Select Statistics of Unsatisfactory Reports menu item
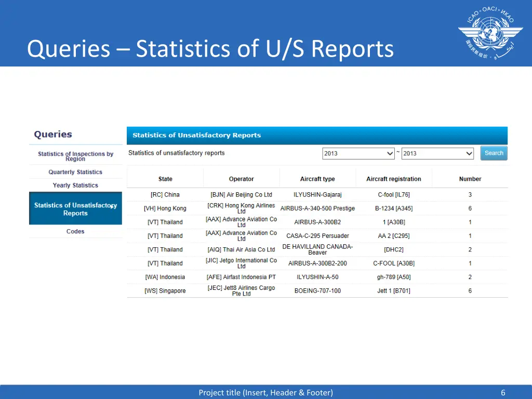 75,208
